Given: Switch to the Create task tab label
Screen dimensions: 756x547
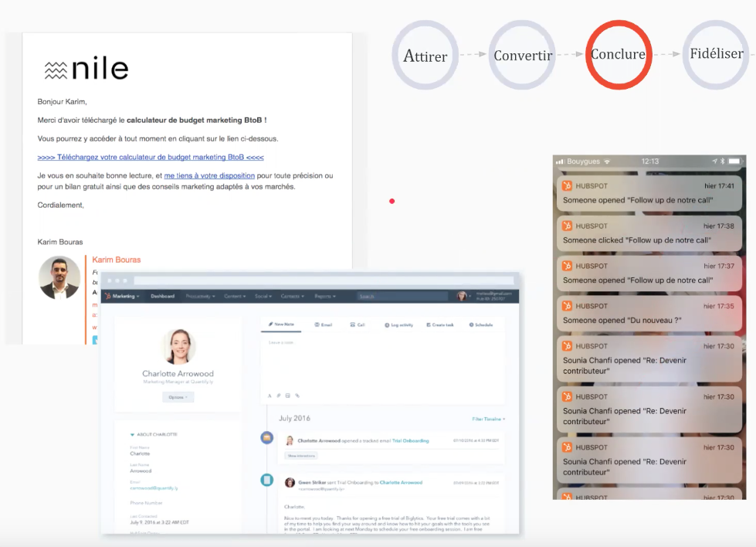Looking at the screenshot, I should coord(443,325).
